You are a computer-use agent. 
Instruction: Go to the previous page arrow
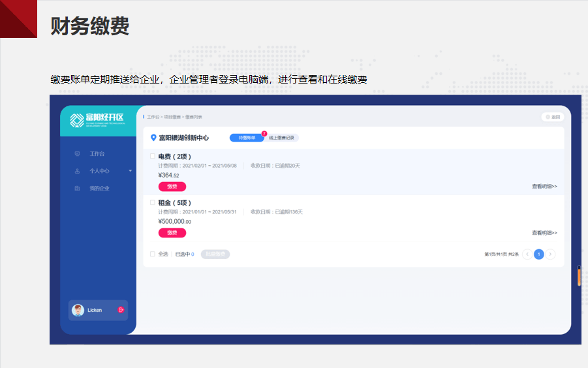click(527, 254)
